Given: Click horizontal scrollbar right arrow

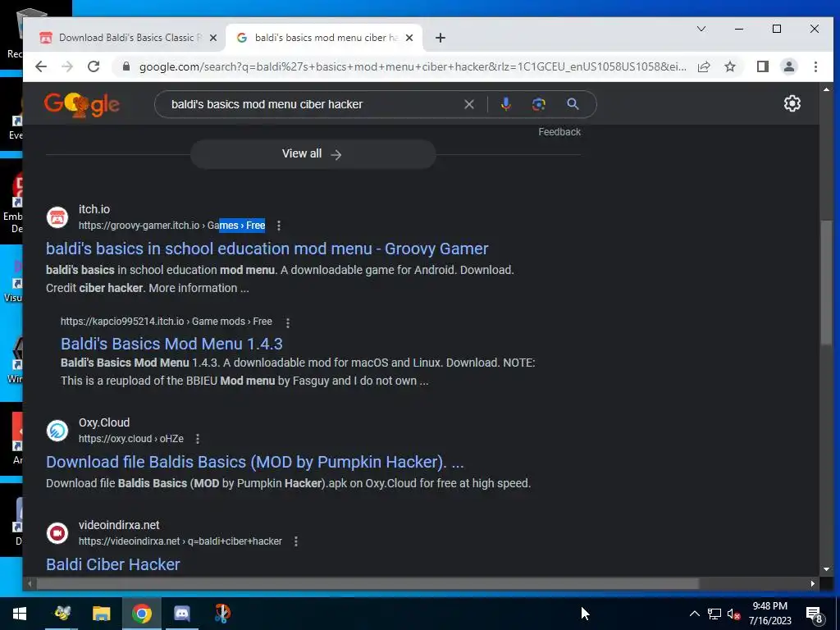Looking at the screenshot, I should click(x=813, y=583).
